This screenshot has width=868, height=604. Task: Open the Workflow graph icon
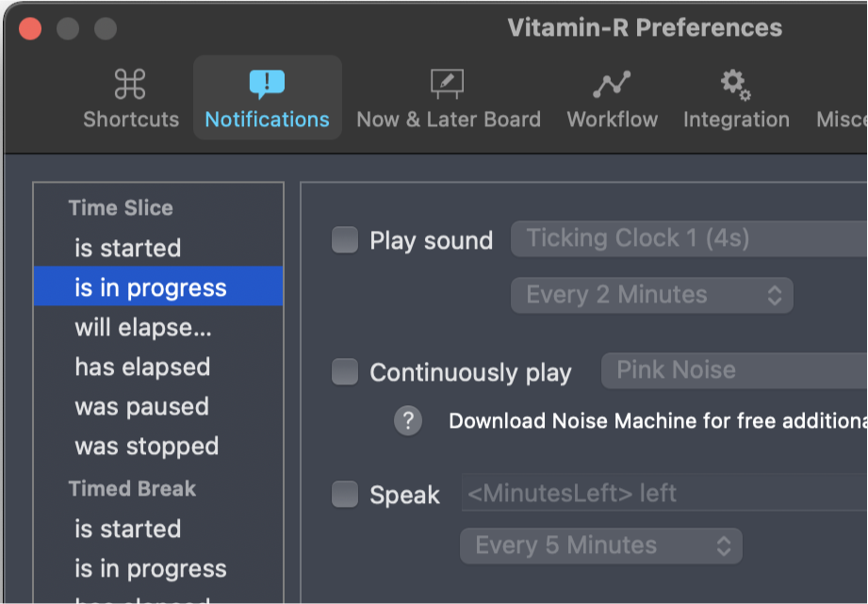[612, 84]
